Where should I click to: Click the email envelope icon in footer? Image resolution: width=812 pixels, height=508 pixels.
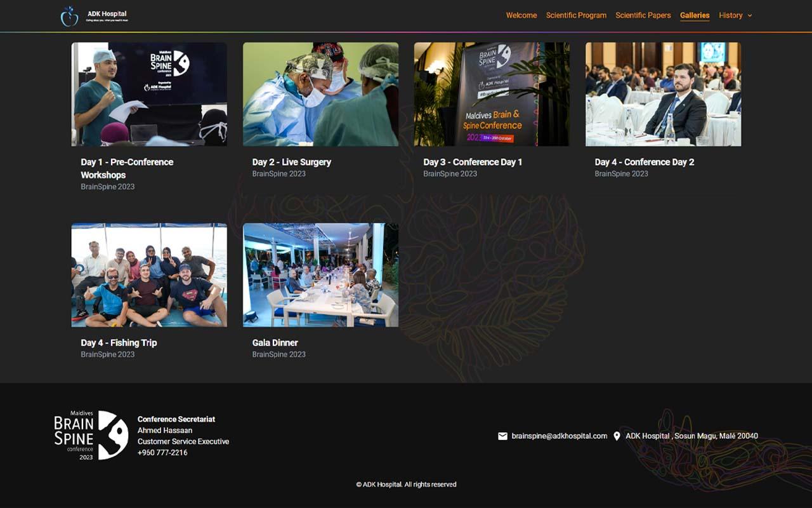503,436
